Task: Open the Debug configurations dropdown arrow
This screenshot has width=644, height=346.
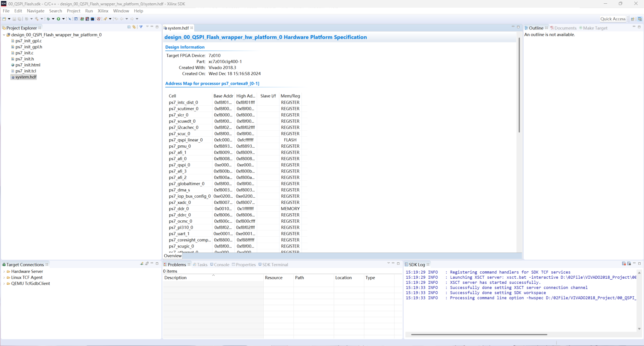Action: coord(53,19)
